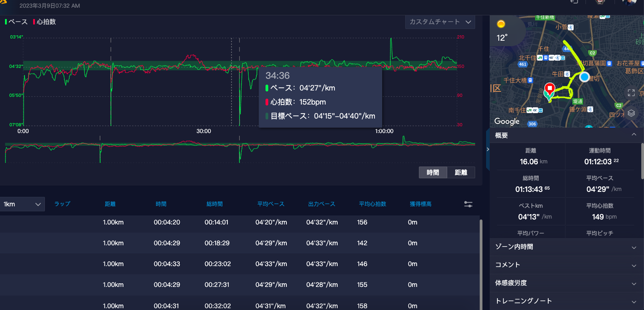
Task: Open the カスタムチャート dropdown
Action: [x=440, y=22]
